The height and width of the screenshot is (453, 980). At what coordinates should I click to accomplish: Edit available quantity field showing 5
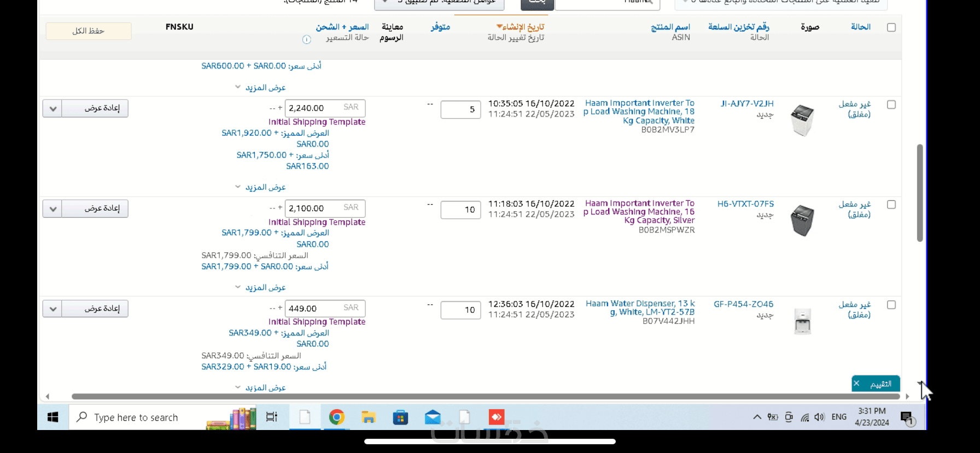(460, 109)
